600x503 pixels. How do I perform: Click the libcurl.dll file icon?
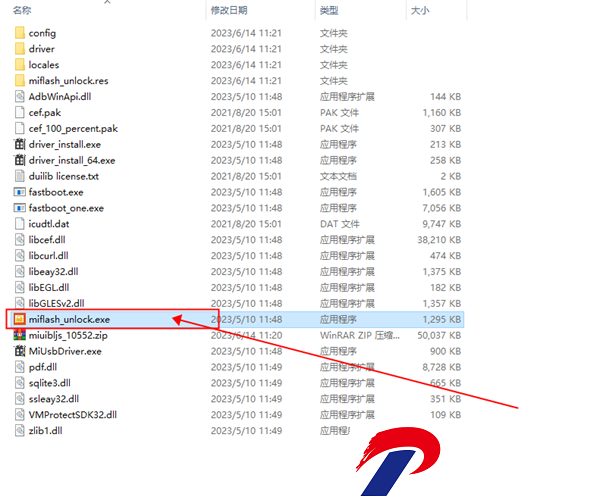tap(20, 256)
